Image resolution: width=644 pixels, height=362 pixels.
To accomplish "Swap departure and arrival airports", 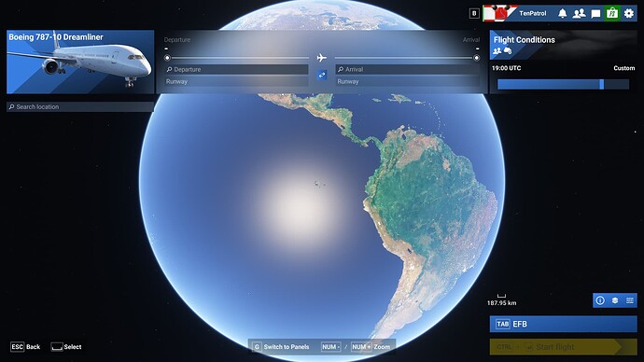I will point(322,76).
